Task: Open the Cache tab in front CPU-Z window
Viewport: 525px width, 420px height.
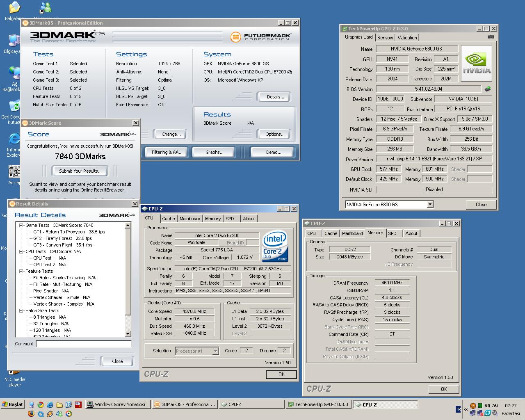Action: click(168, 219)
